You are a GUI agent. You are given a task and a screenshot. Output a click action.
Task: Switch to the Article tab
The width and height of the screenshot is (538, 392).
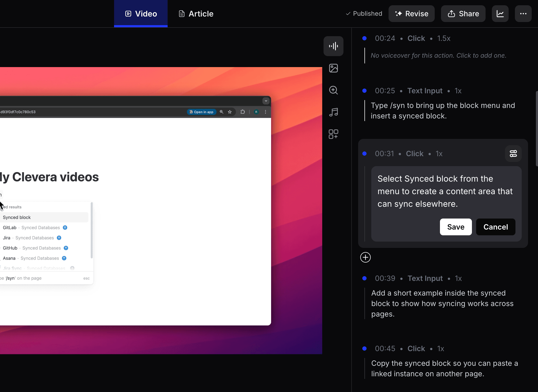[196, 14]
